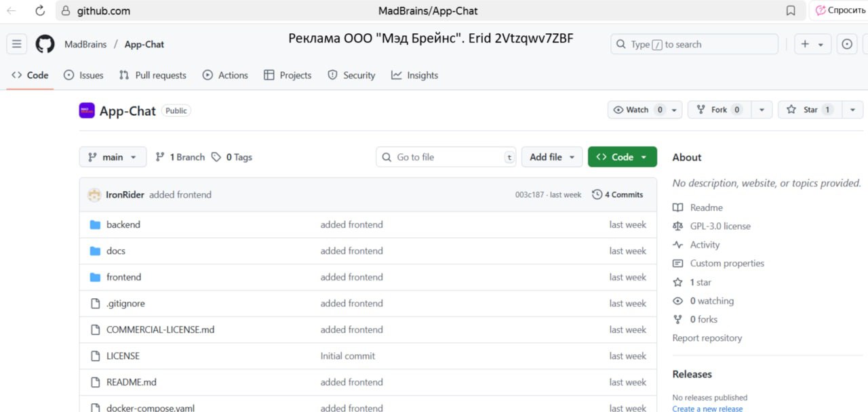Click the search field in header
The width and height of the screenshot is (868, 412).
pos(694,44)
